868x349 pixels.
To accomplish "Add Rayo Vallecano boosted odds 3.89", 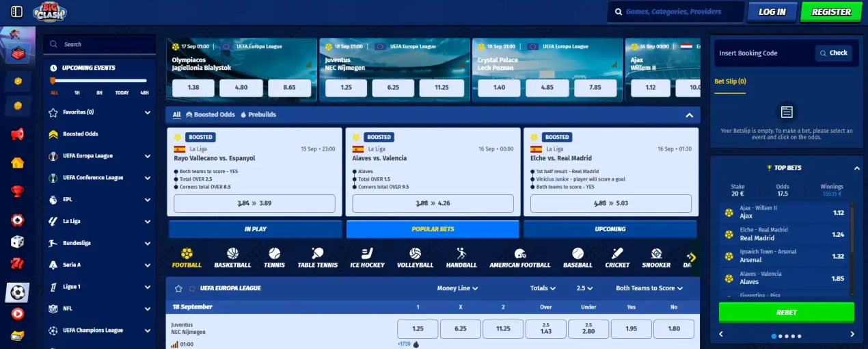I will click(254, 203).
